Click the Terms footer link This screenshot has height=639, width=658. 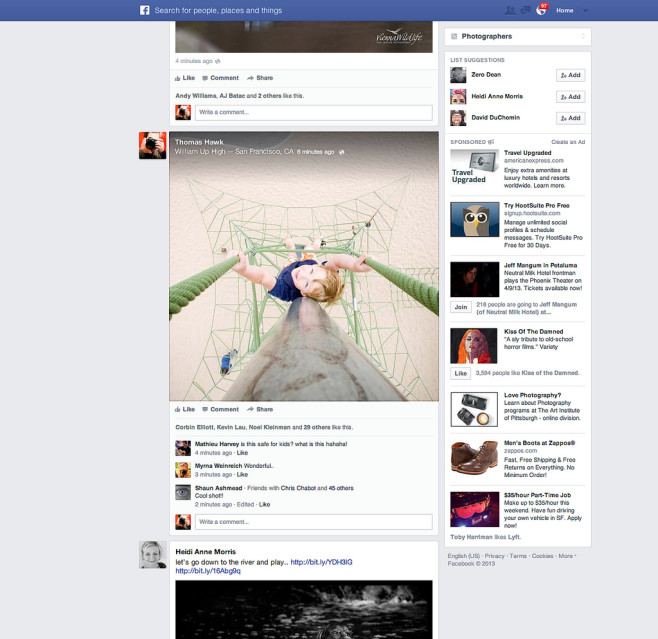518,556
